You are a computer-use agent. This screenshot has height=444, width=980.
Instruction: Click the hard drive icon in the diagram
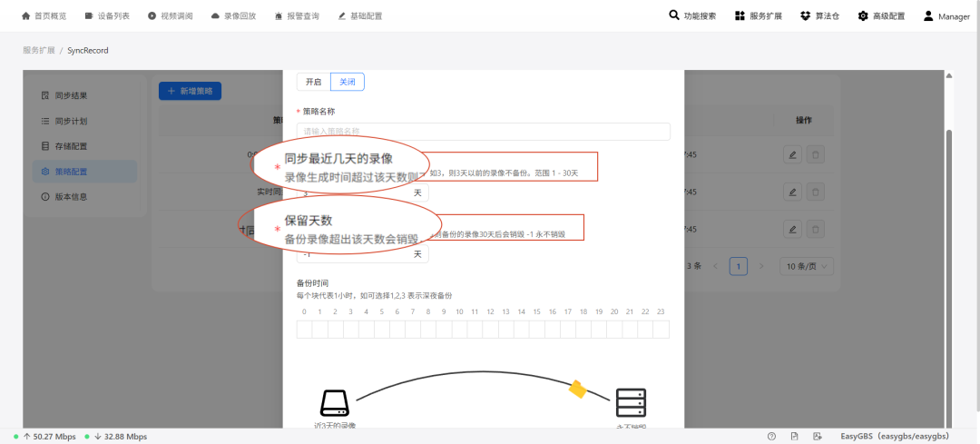(334, 403)
